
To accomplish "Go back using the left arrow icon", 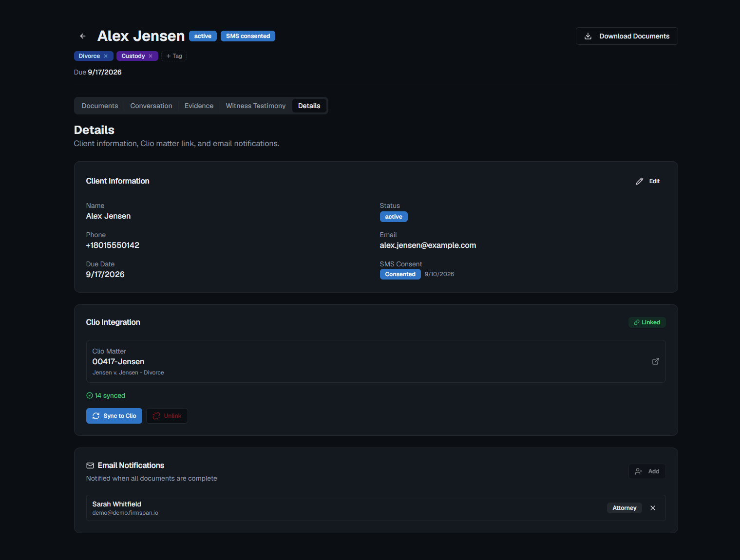I will [83, 36].
